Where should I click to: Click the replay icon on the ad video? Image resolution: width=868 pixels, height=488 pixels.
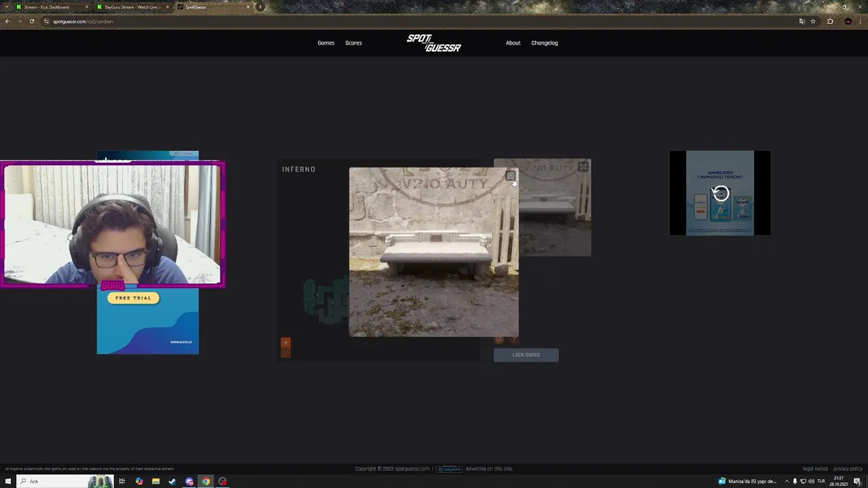(x=720, y=193)
